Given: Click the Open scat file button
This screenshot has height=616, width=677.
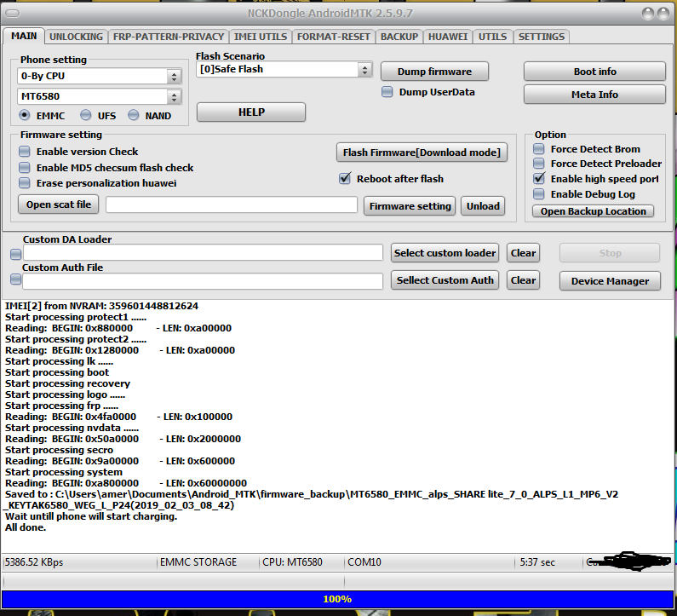Looking at the screenshot, I should point(58,204).
